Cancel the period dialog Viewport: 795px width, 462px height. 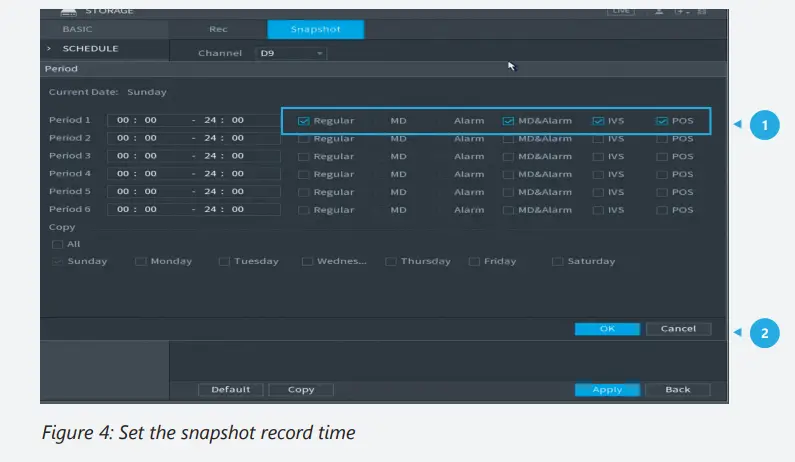pos(678,329)
